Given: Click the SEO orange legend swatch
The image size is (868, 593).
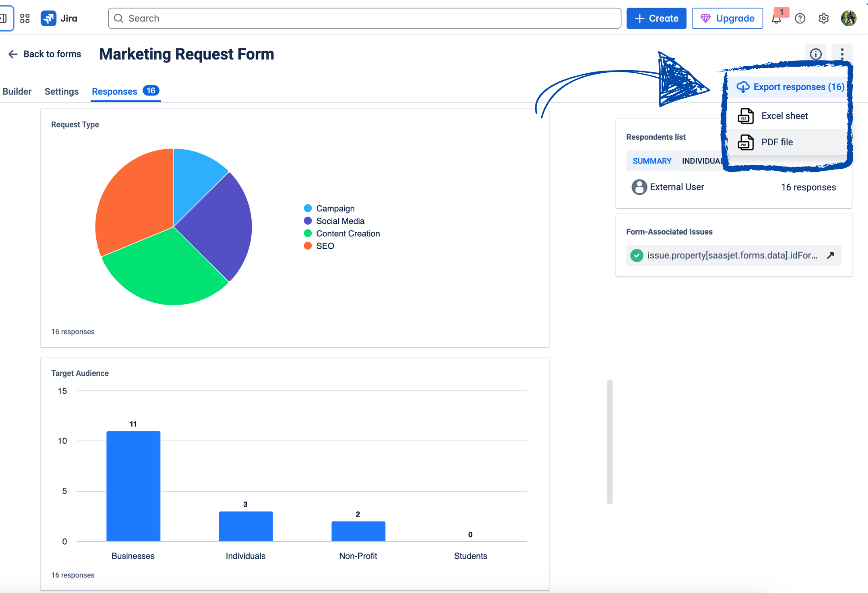Looking at the screenshot, I should [308, 246].
